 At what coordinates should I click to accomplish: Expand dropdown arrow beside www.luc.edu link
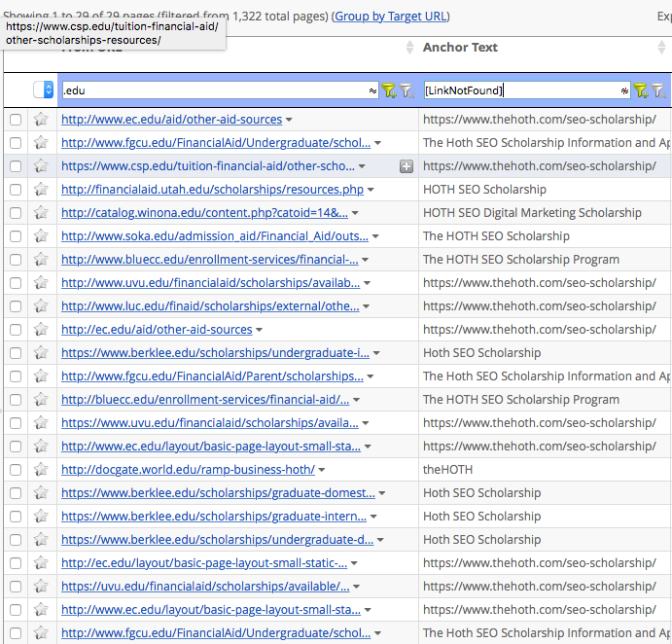pyautogui.click(x=366, y=306)
